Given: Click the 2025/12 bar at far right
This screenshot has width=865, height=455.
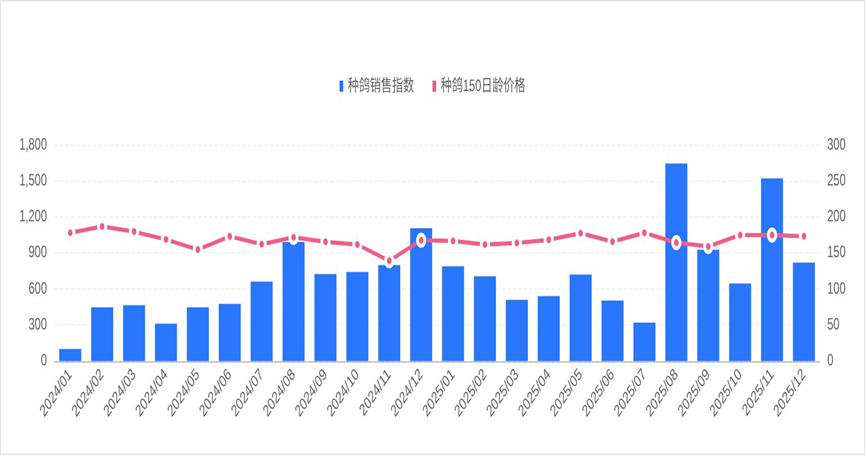Looking at the screenshot, I should 804,311.
